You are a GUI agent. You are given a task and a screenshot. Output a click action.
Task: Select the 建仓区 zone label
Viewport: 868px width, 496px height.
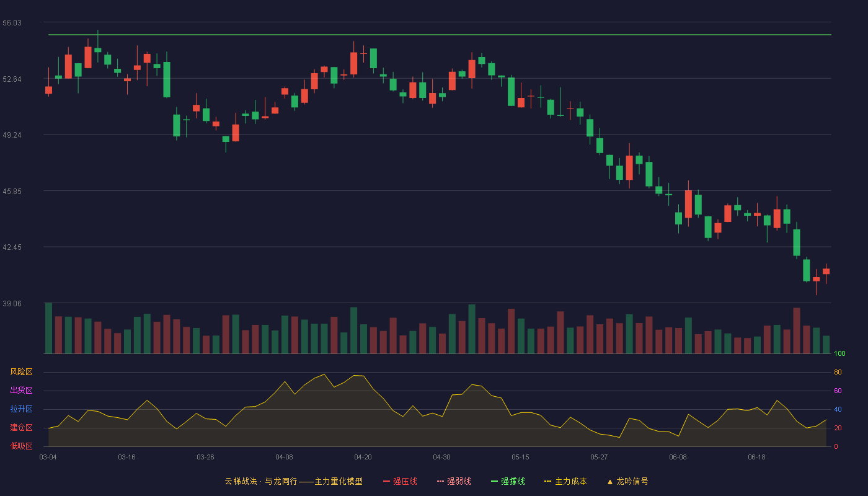tap(21, 428)
